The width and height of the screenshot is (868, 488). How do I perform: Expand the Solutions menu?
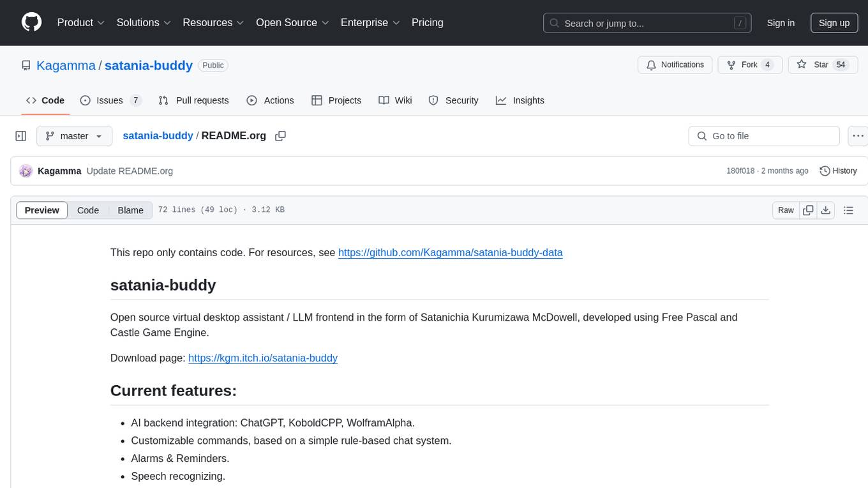(144, 22)
